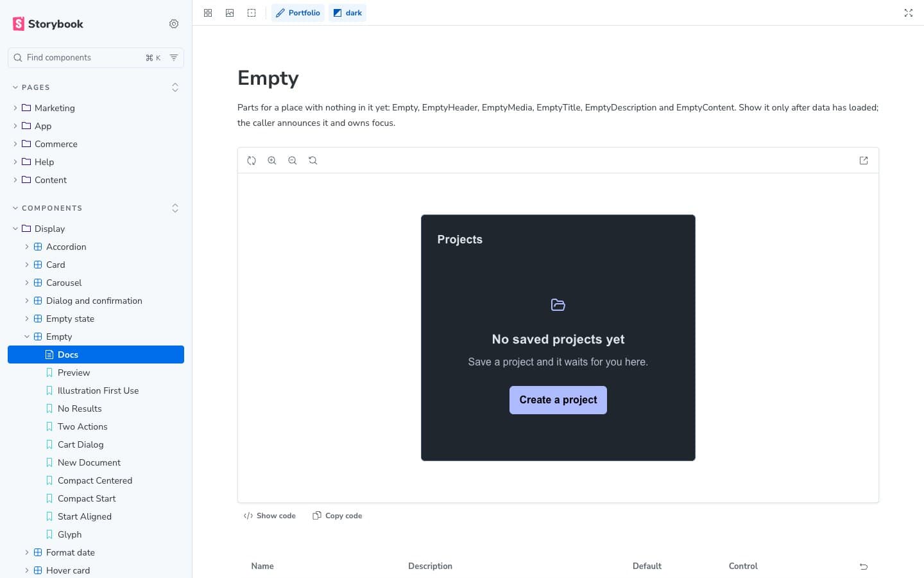Open the Preview story
924x578 pixels.
pyautogui.click(x=96, y=372)
